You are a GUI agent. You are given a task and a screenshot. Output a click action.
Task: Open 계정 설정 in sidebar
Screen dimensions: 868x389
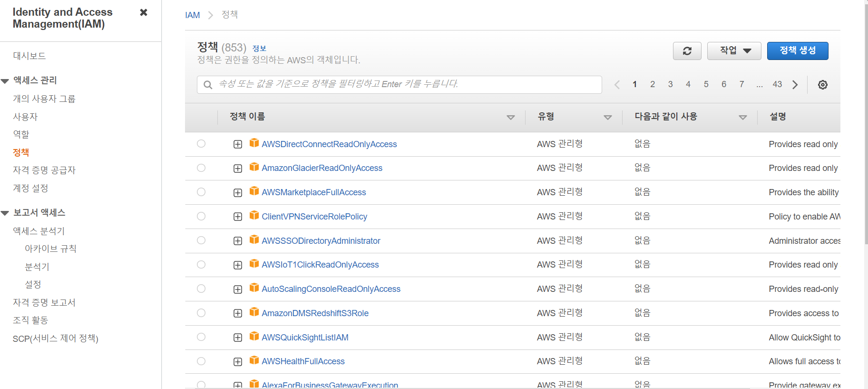[30, 188]
